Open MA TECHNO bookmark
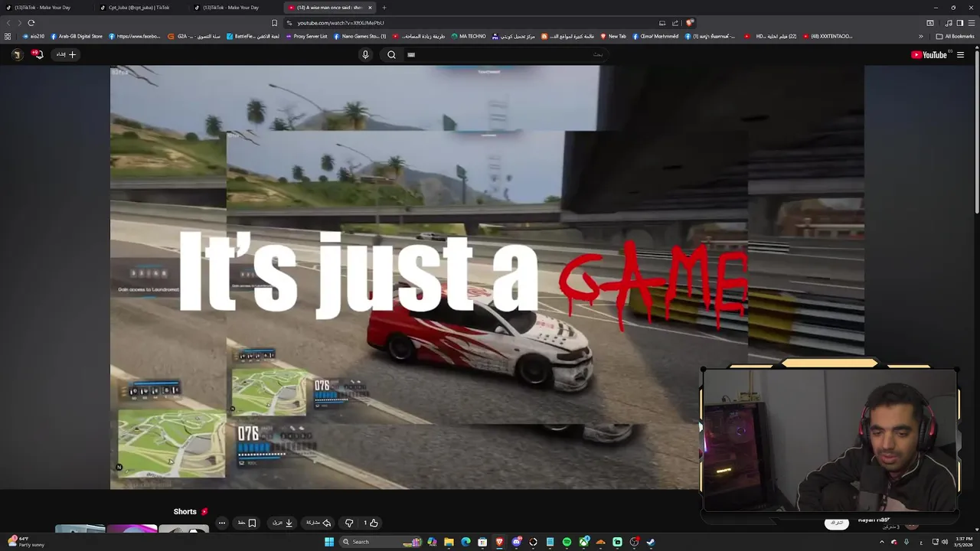980x551 pixels. coord(469,36)
